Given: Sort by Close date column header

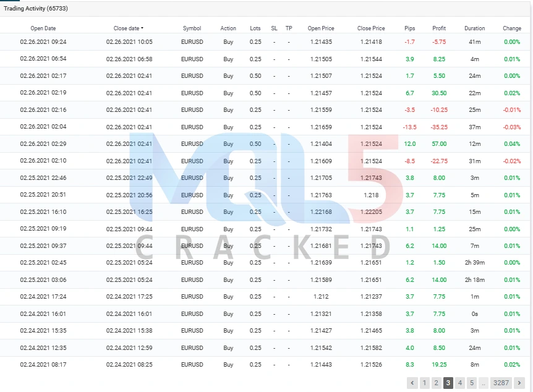Looking at the screenshot, I should click(x=128, y=28).
